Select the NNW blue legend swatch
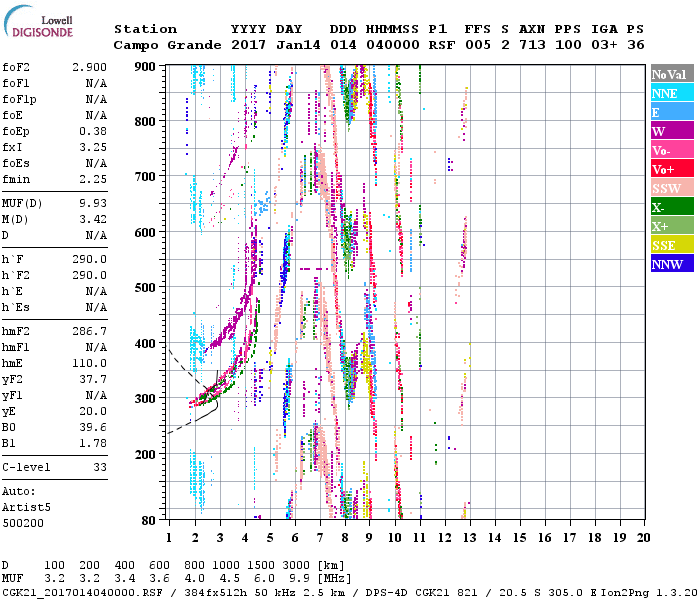Image resolution: width=700 pixels, height=600 pixels. coord(672,264)
